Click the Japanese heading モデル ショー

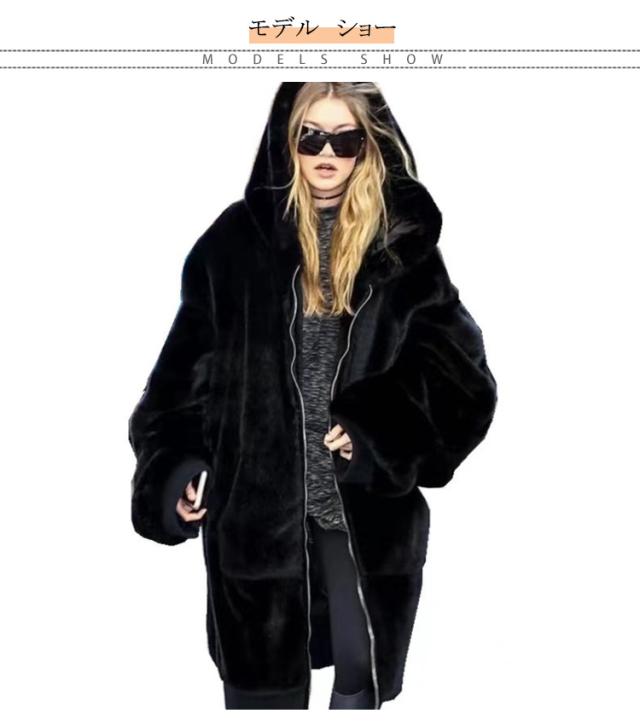click(321, 27)
